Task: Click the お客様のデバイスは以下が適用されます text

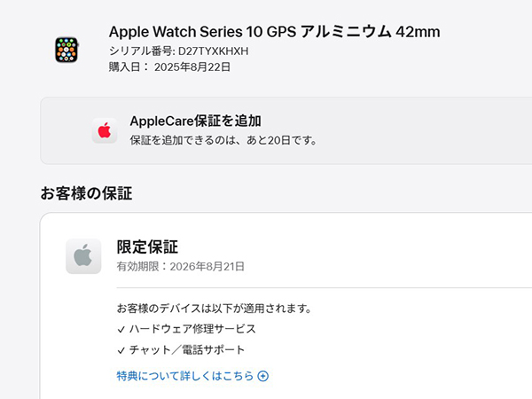Action: pos(214,309)
